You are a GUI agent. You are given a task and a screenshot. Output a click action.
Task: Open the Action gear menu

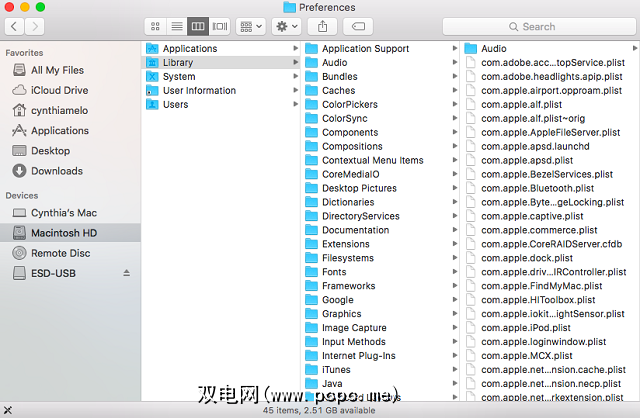tap(287, 27)
